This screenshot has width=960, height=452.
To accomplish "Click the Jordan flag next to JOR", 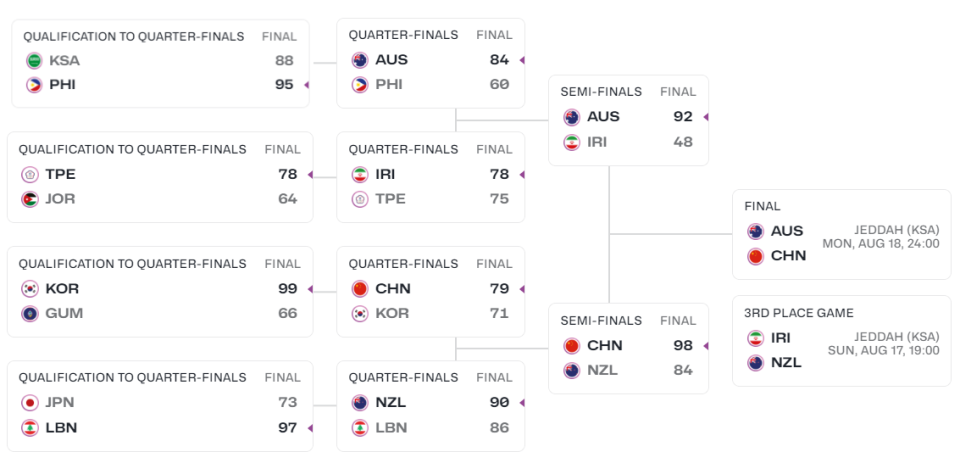I will pos(30,199).
